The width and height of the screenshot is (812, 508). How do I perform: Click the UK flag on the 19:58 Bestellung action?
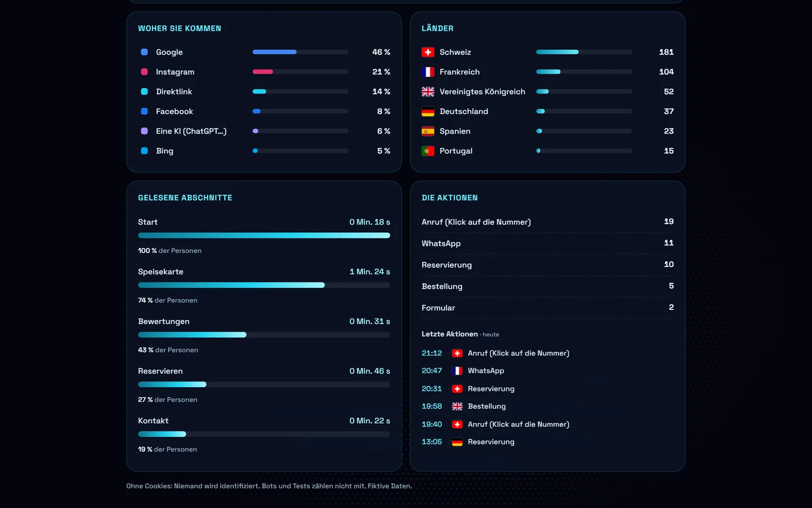point(457,407)
